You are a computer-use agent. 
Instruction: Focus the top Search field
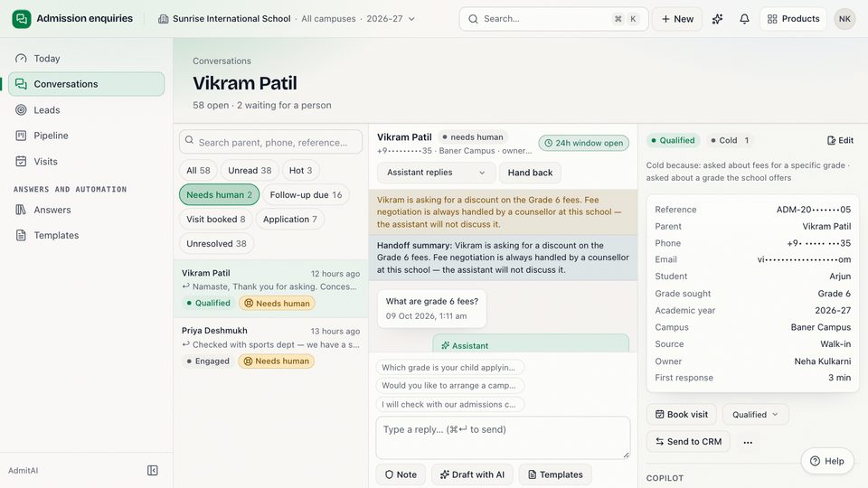click(x=553, y=19)
